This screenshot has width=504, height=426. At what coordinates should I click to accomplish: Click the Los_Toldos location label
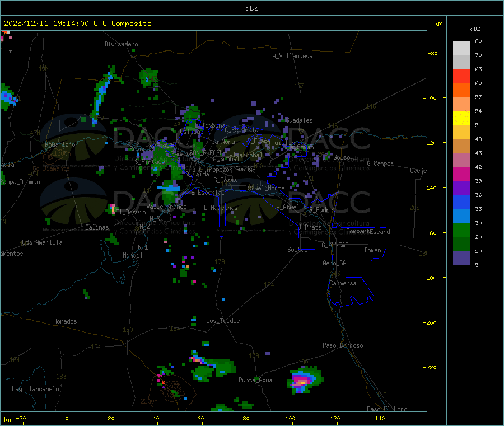[x=223, y=321]
